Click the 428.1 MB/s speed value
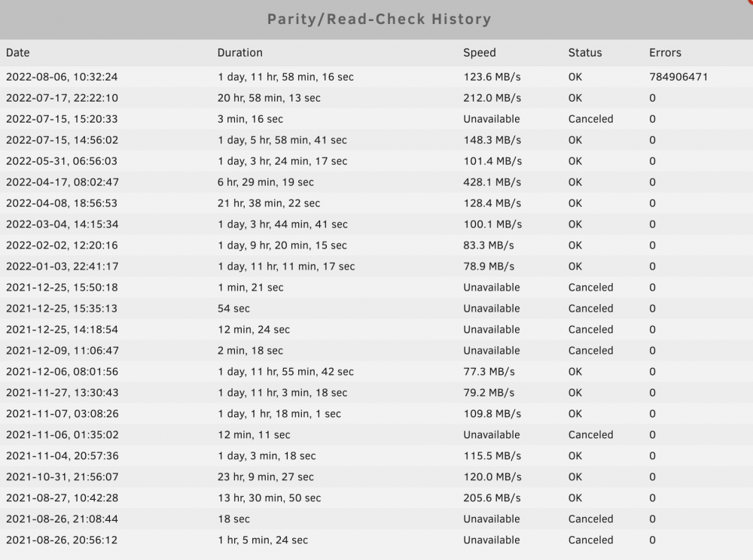The width and height of the screenshot is (753, 560). [x=492, y=182]
